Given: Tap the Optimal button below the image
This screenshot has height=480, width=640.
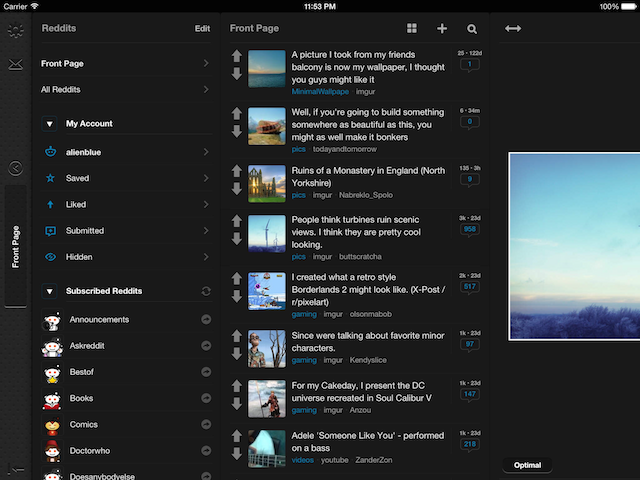Looking at the screenshot, I should tap(527, 465).
